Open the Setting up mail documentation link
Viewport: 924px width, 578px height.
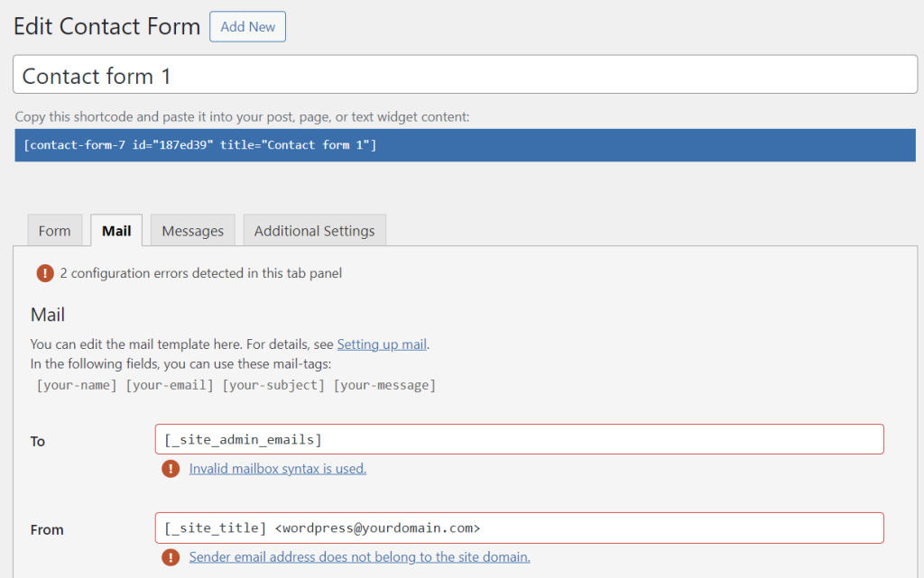(x=382, y=344)
